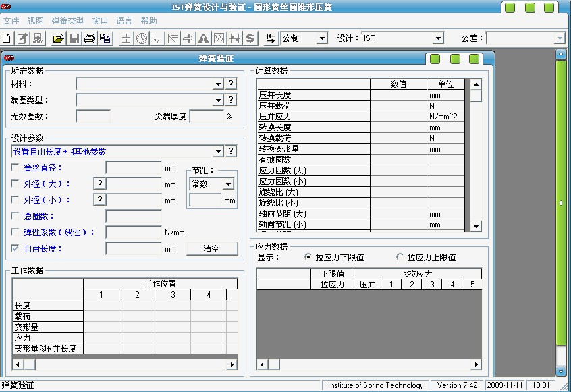
Task: Click help question mark beside 材料
Action: 231,84
